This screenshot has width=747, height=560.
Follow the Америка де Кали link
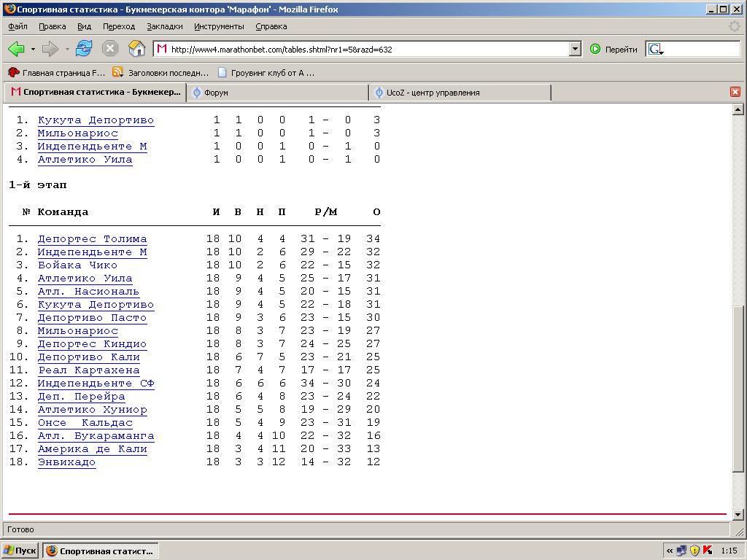coord(92,449)
